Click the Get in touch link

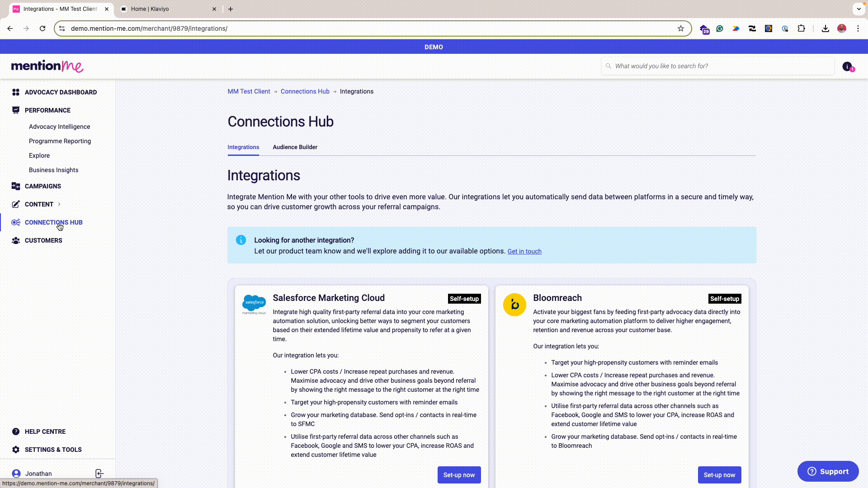(524, 251)
